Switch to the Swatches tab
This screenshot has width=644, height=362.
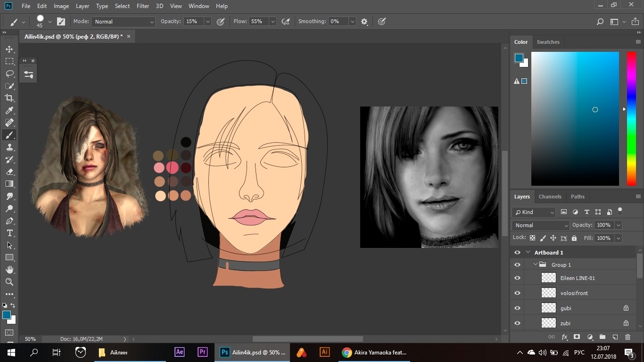click(x=548, y=42)
